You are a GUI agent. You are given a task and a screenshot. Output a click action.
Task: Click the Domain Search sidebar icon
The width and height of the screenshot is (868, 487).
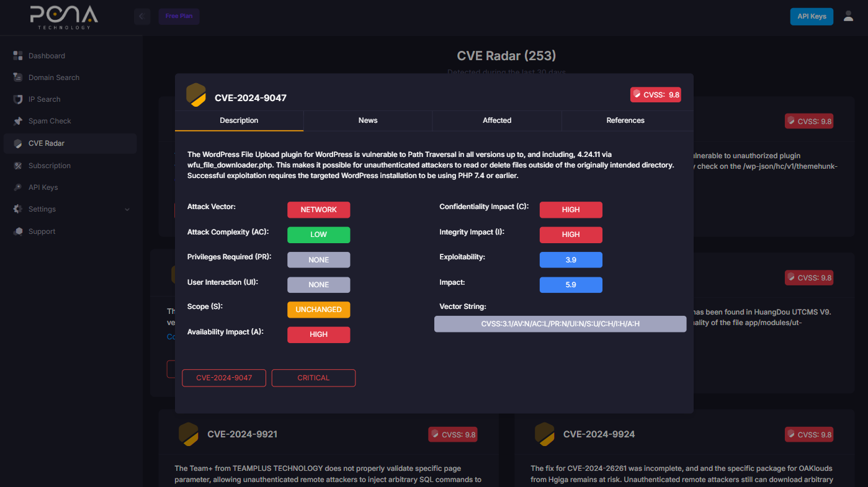click(x=18, y=78)
